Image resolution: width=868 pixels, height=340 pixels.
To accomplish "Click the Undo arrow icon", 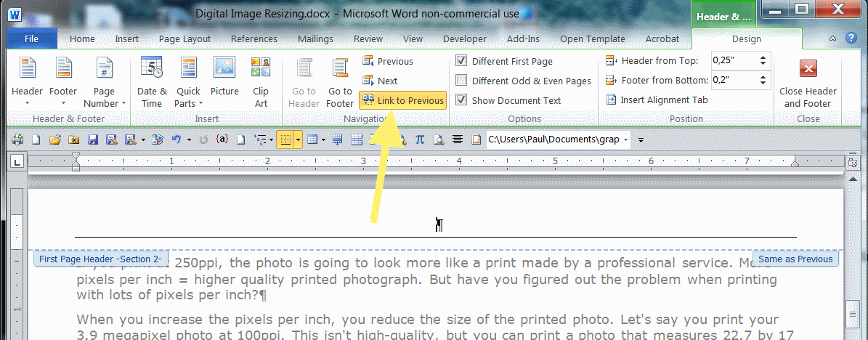I will [177, 140].
